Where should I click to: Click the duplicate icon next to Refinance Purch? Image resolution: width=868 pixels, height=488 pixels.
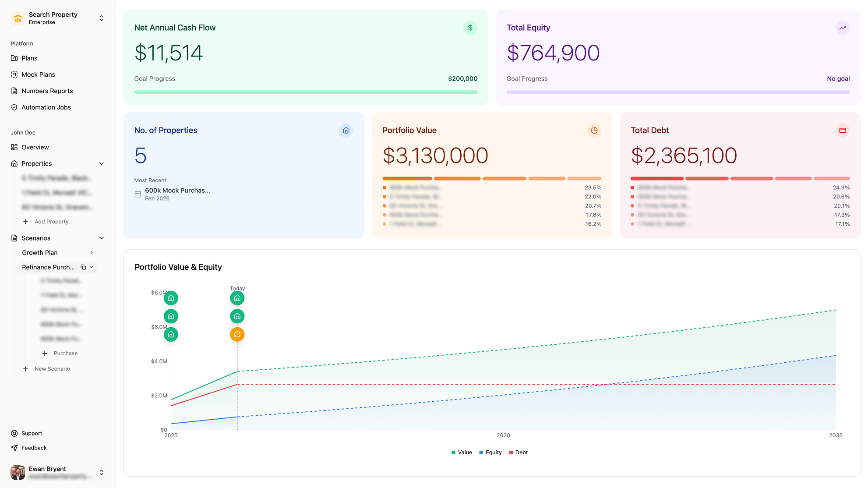[x=84, y=267]
